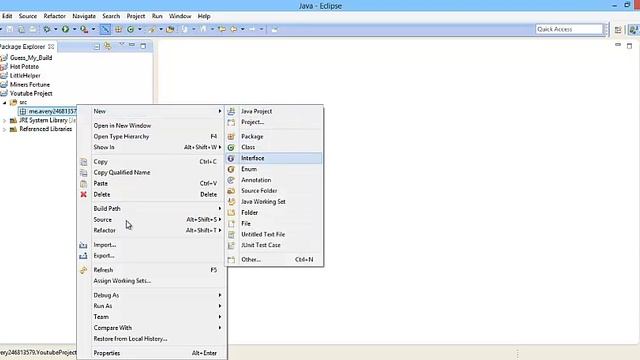Open the Run As submenu
640x360 pixels.
coord(152,306)
